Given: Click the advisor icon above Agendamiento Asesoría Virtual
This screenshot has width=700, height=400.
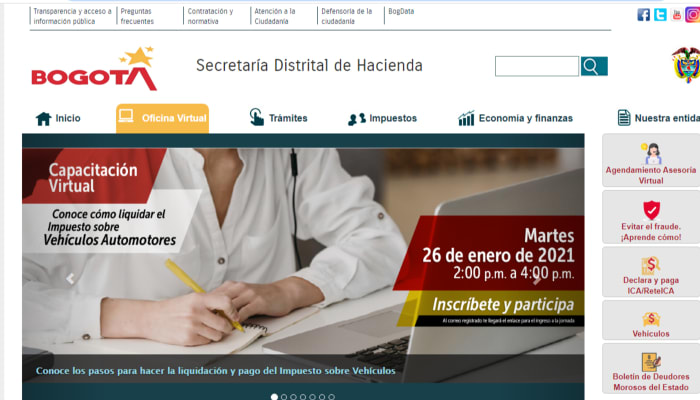Looking at the screenshot, I should coord(652,153).
